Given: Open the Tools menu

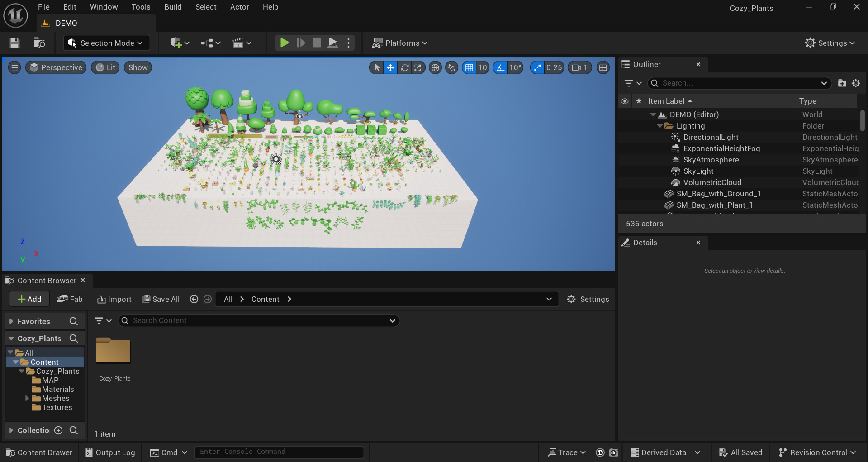Looking at the screenshot, I should pyautogui.click(x=141, y=7).
